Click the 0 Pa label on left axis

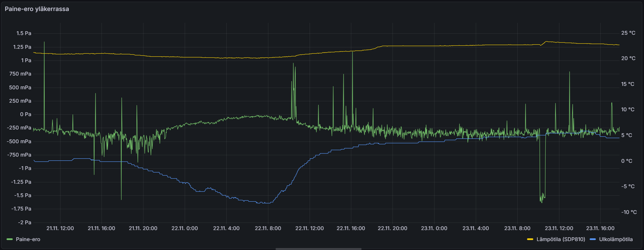point(25,114)
